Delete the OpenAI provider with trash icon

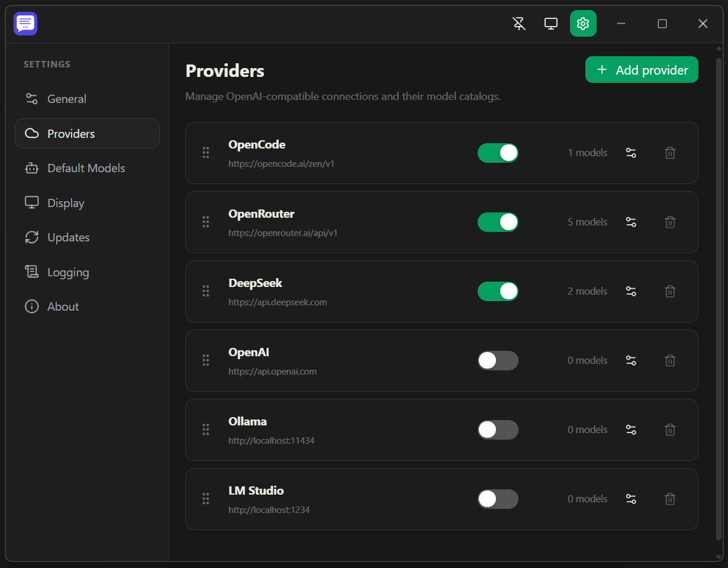coord(670,360)
